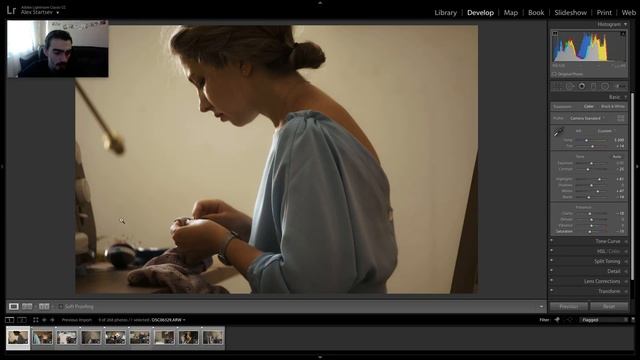The image size is (640, 360).
Task: Collapse the Histogram panel
Action: [625, 24]
